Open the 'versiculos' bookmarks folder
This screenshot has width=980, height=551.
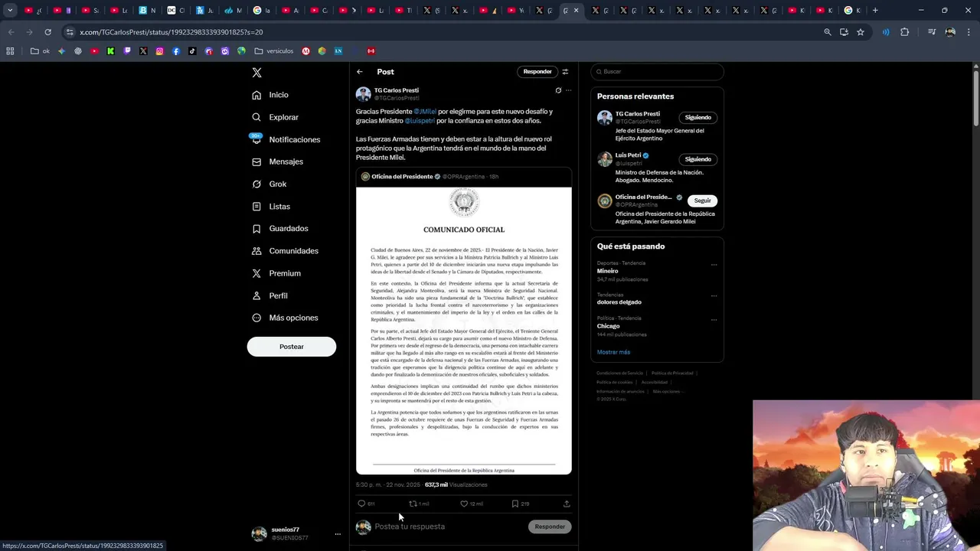tap(274, 51)
